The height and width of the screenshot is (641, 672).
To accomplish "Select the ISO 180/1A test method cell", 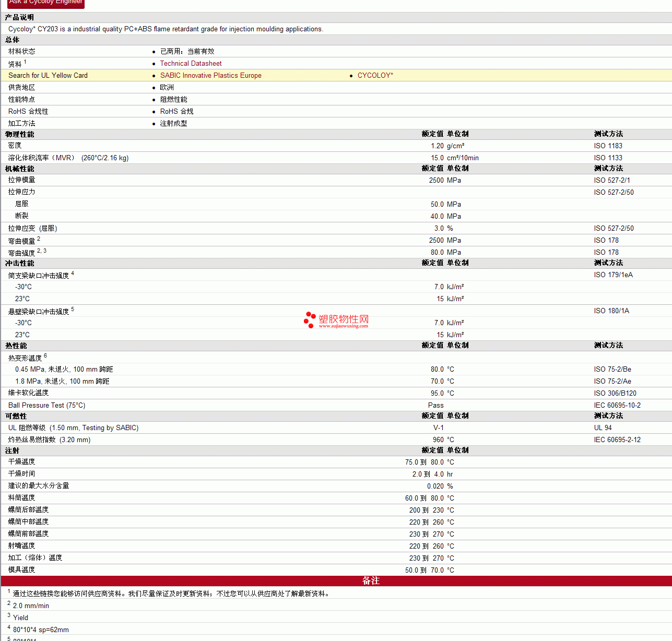I will coord(611,311).
